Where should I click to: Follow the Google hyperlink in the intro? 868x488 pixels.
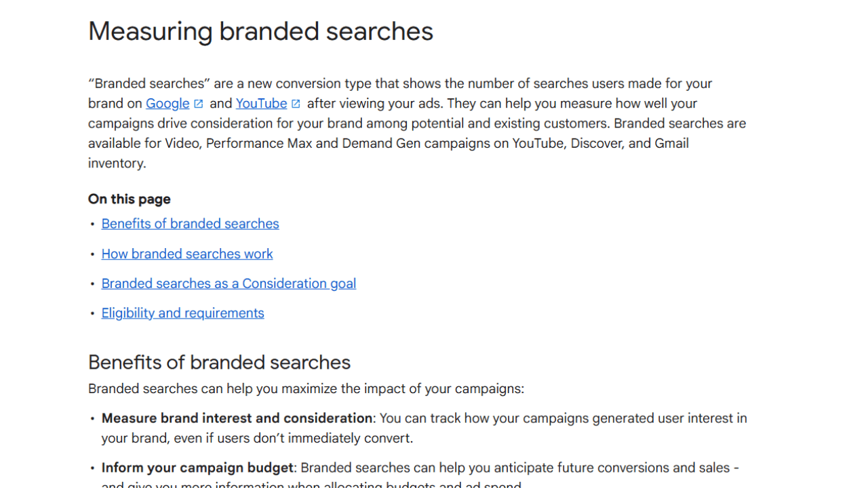[x=167, y=104]
